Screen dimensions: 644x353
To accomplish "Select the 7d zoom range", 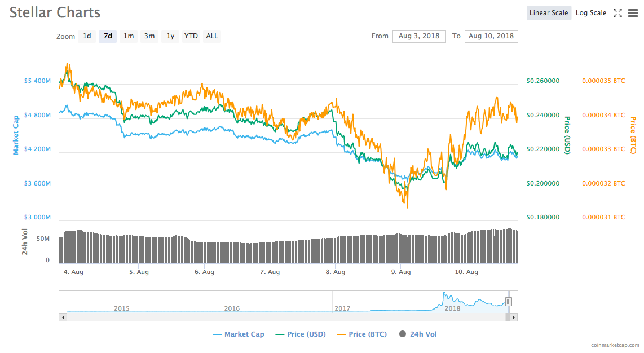I will [107, 36].
